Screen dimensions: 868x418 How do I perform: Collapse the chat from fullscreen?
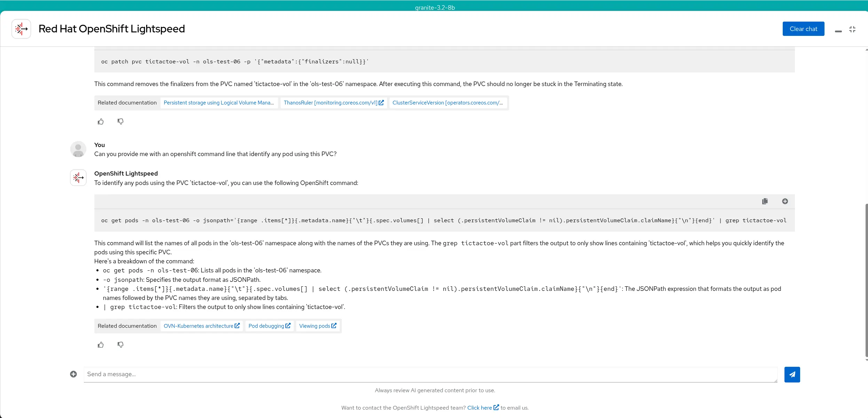[852, 29]
